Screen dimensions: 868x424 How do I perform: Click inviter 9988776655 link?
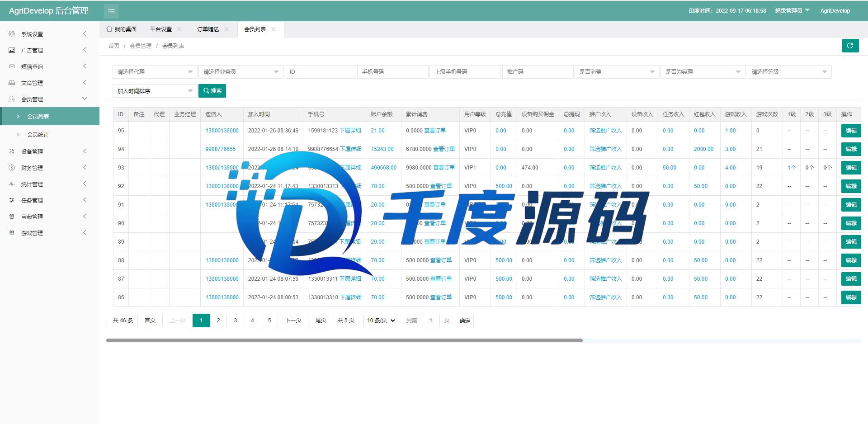(x=221, y=149)
